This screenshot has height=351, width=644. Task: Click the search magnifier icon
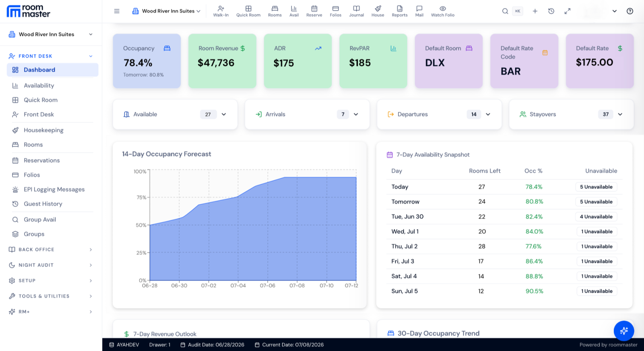click(505, 11)
